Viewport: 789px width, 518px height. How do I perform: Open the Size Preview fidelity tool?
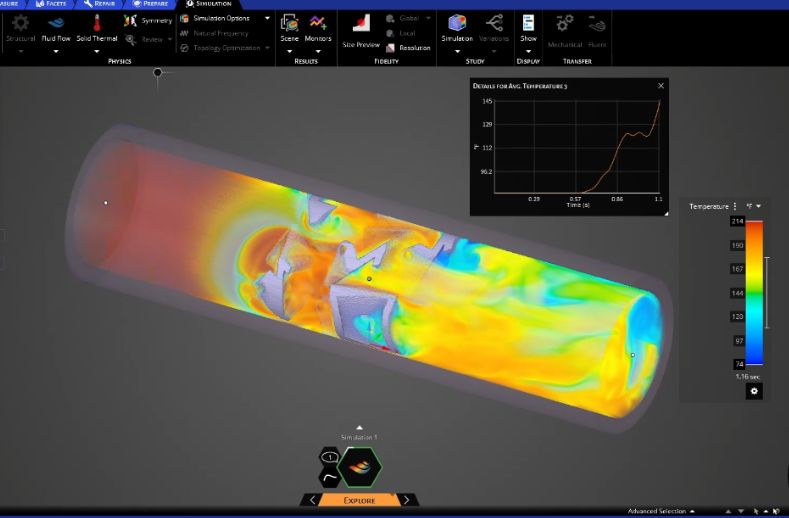(x=361, y=24)
